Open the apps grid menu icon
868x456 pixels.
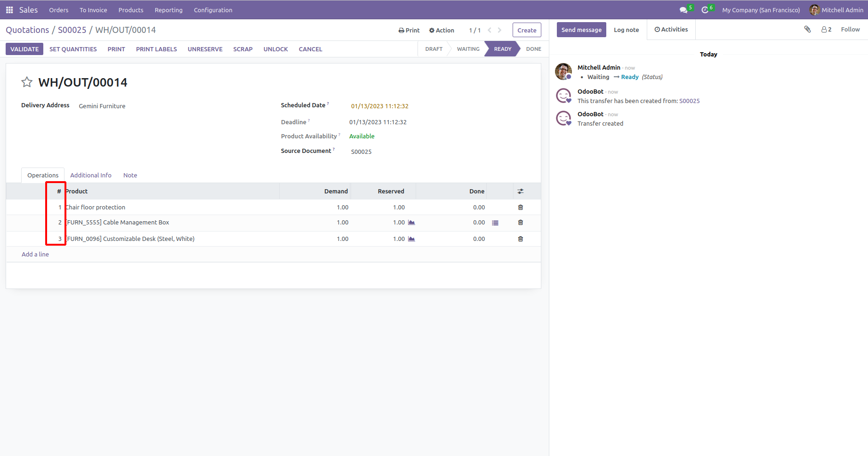(x=9, y=10)
